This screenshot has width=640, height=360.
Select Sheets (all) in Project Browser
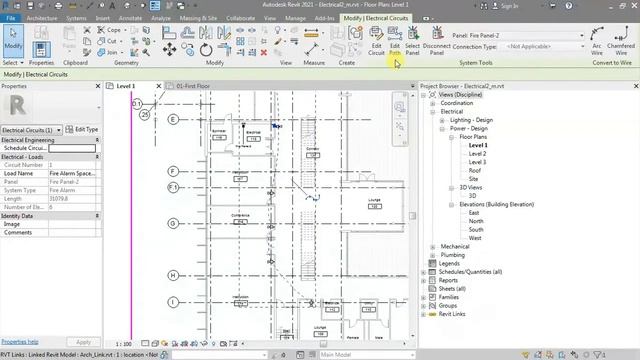point(452,289)
